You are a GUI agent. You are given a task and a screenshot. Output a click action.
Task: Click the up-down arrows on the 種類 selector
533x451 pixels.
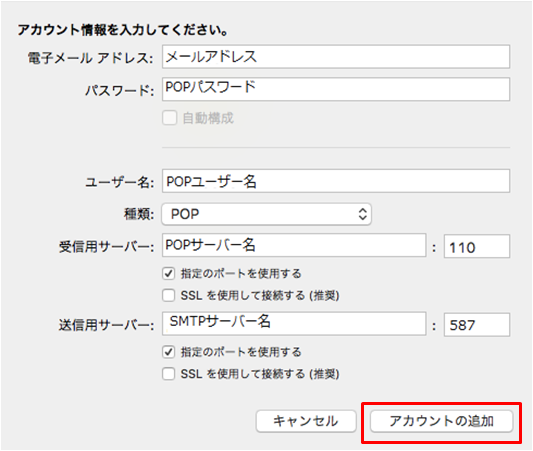tap(363, 214)
